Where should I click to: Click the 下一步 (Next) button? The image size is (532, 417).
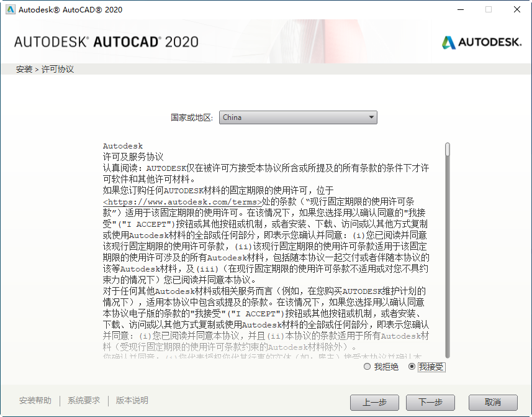coord(430,403)
